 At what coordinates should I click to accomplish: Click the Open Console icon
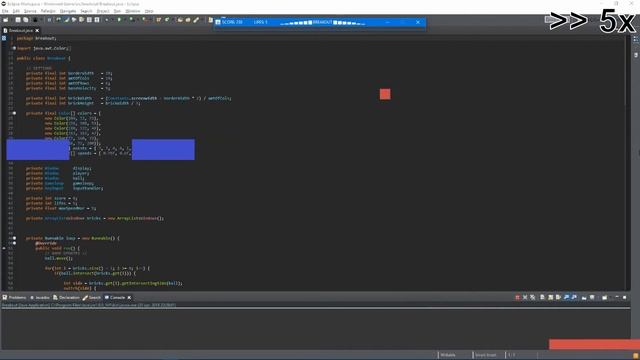point(604,298)
